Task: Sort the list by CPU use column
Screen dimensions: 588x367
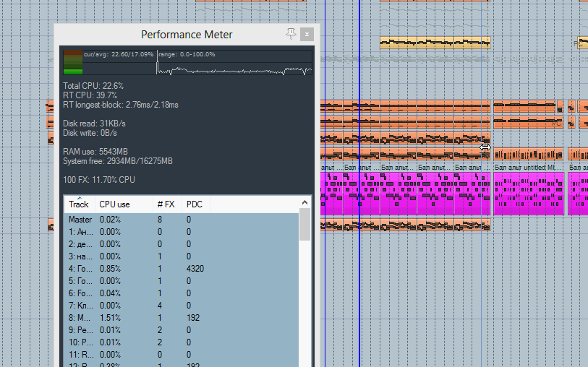Action: pyautogui.click(x=124, y=204)
